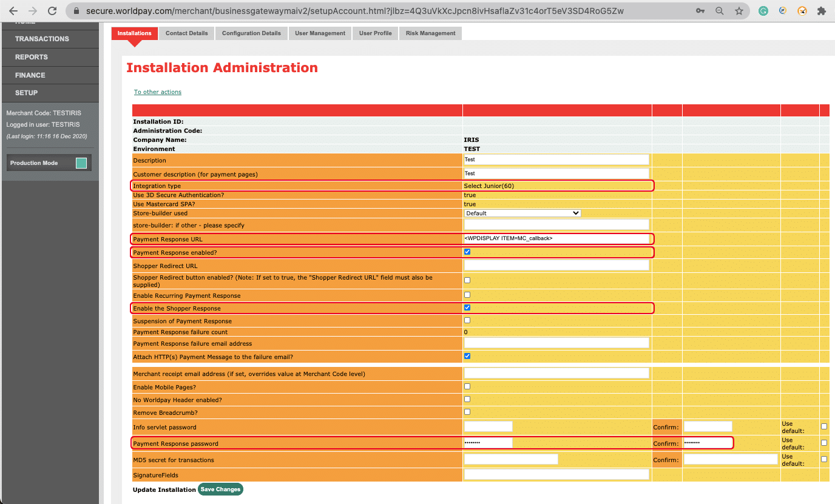Open the Extensions puzzle piece icon
835x504 pixels.
point(822,11)
